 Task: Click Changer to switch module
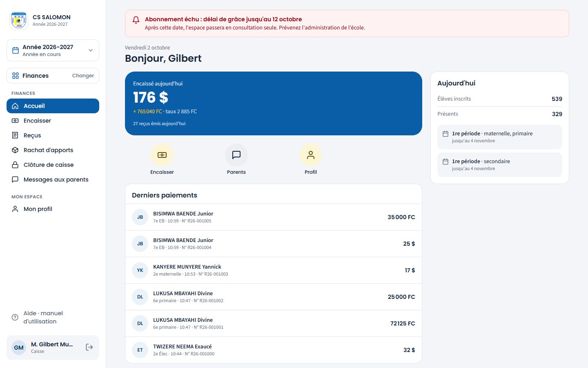(83, 76)
